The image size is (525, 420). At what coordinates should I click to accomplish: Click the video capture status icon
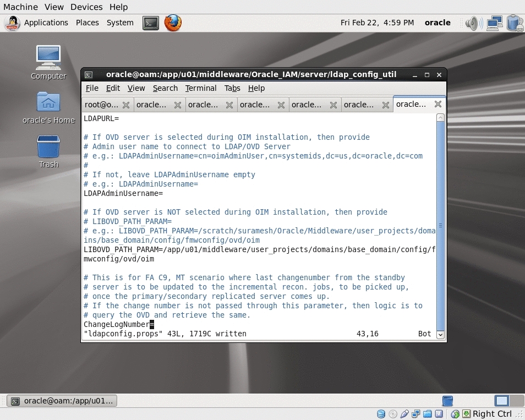439,414
